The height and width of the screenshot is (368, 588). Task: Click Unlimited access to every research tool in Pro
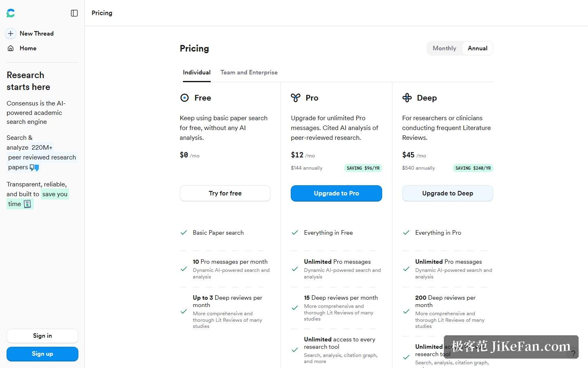tap(340, 343)
